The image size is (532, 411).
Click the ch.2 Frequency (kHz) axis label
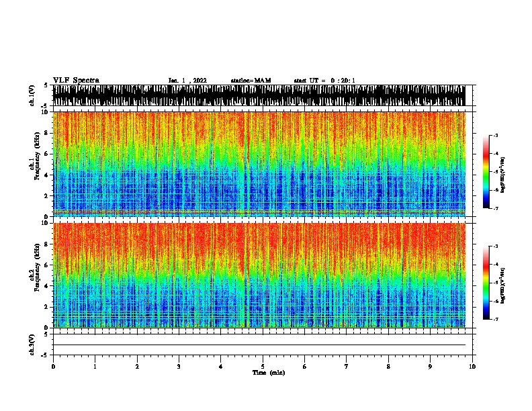tap(35, 267)
